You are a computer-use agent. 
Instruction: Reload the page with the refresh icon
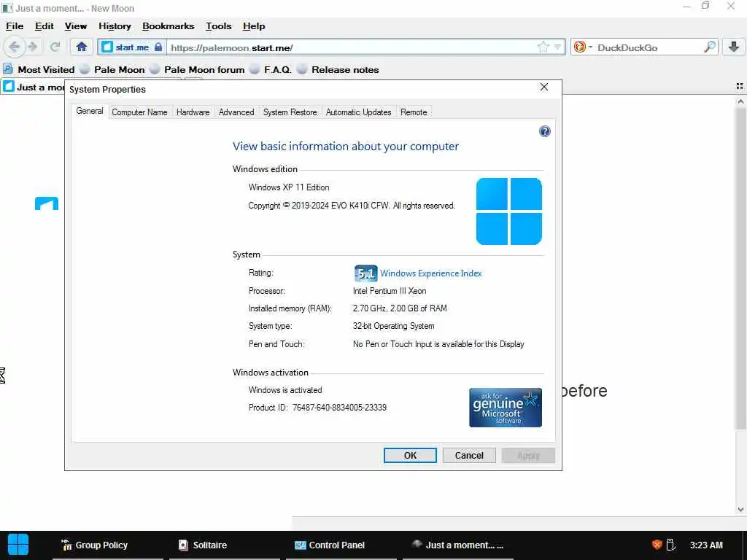point(55,47)
